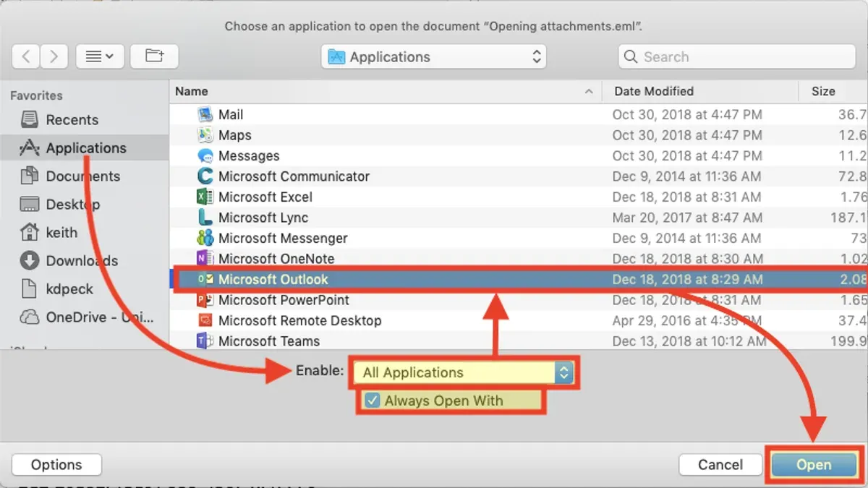Select Microsoft Messenger name

[x=283, y=238]
